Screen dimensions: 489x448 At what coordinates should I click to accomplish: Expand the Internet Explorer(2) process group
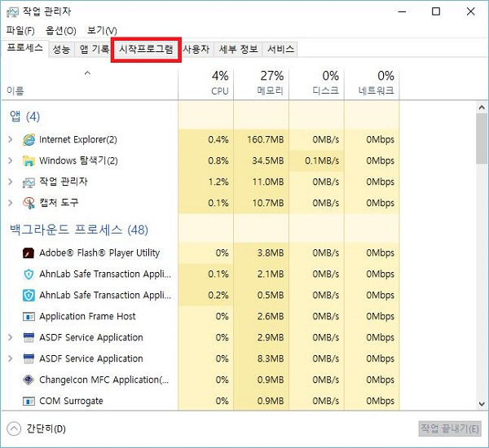click(11, 139)
